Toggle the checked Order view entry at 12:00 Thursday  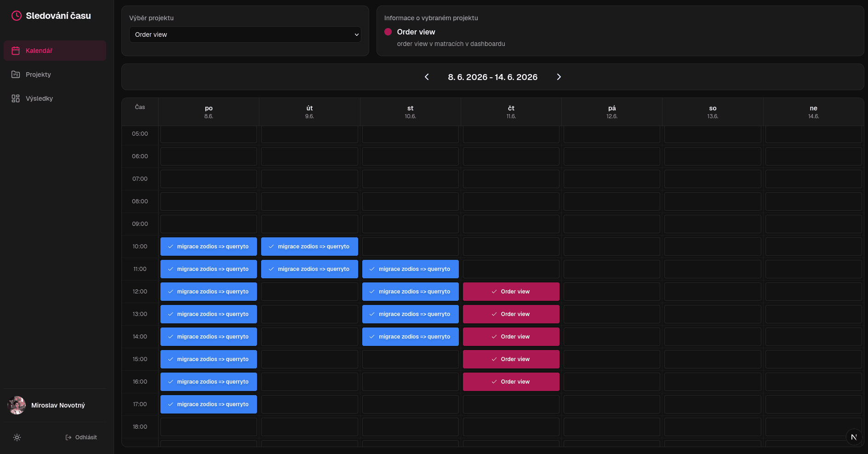[511, 292]
